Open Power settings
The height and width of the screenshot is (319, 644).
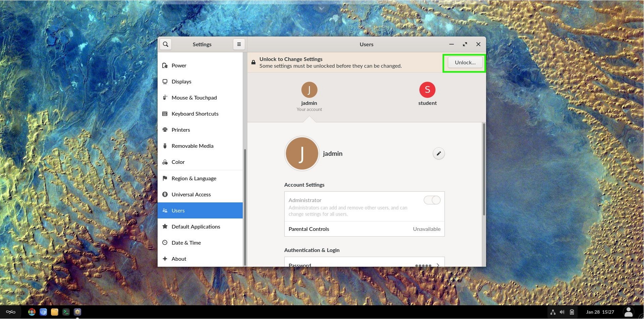pyautogui.click(x=200, y=65)
